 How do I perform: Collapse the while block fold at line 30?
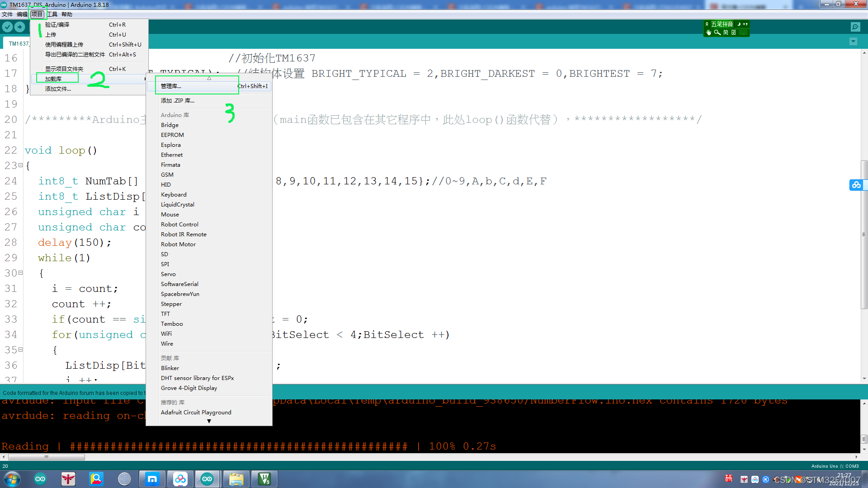click(x=20, y=273)
